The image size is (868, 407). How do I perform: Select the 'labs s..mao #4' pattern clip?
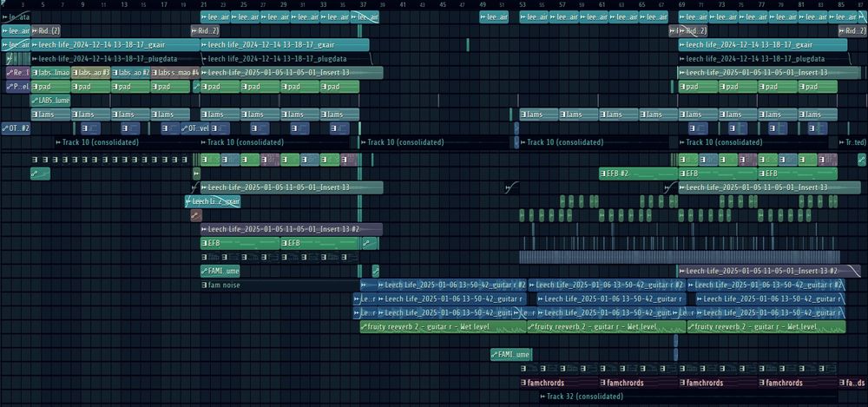(175, 73)
